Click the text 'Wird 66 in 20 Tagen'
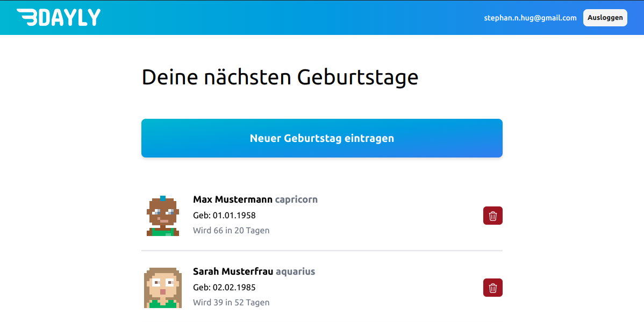The width and height of the screenshot is (644, 322). pyautogui.click(x=231, y=231)
